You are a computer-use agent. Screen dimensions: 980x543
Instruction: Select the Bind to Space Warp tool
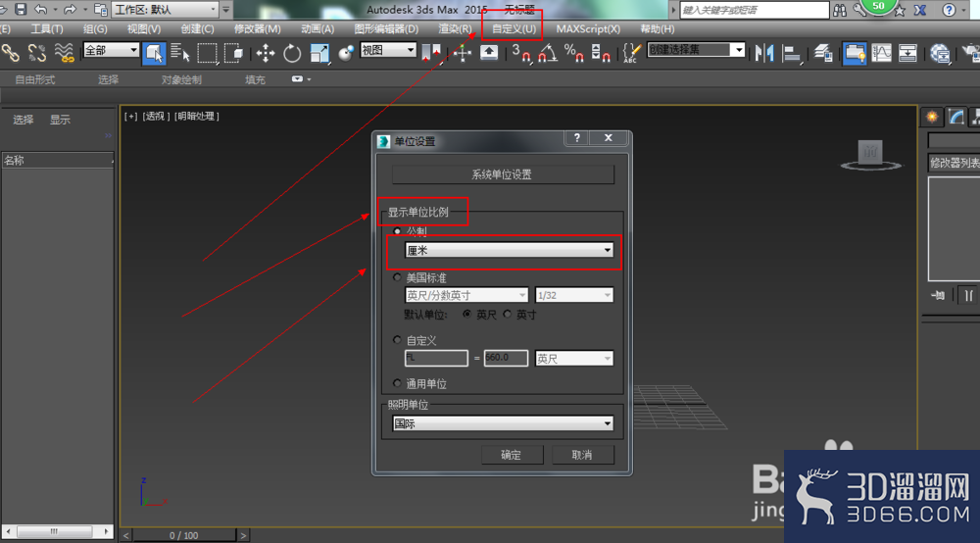(64, 53)
